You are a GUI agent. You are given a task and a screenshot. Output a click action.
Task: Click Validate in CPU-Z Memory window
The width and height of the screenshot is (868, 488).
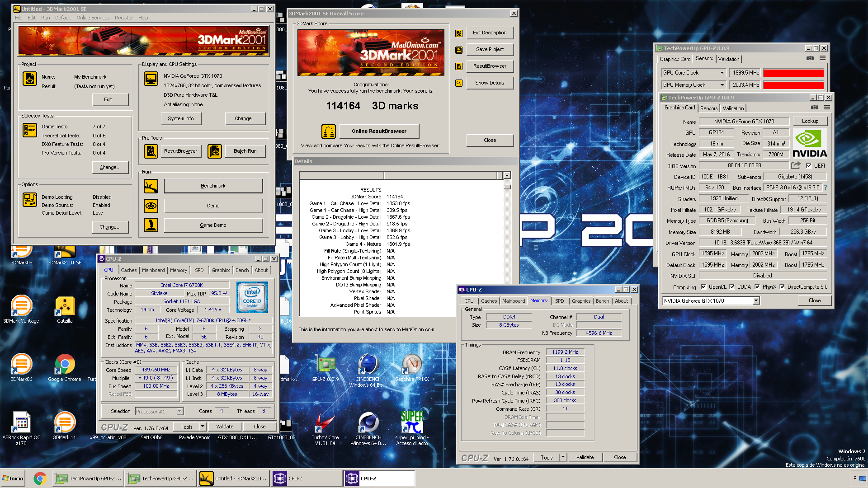pos(585,457)
